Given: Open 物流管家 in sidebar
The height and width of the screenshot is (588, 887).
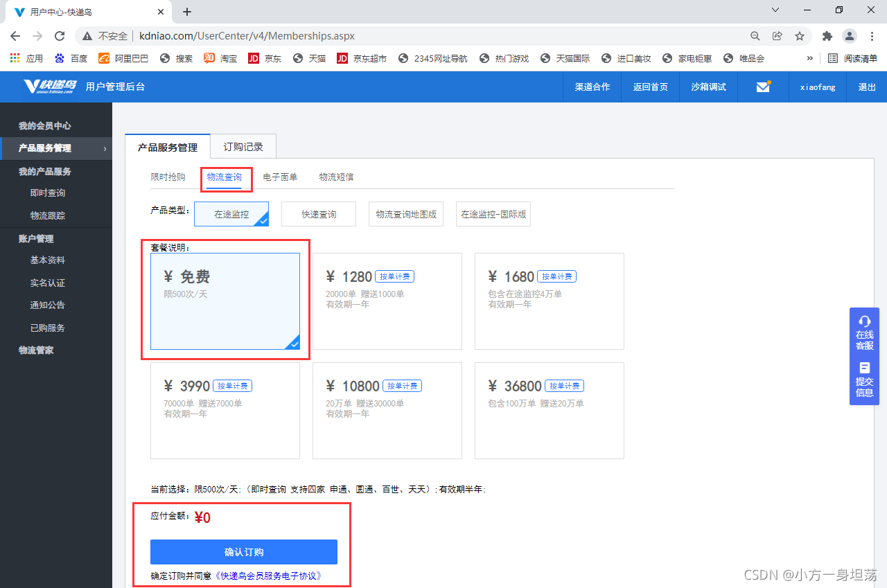Looking at the screenshot, I should (36, 350).
